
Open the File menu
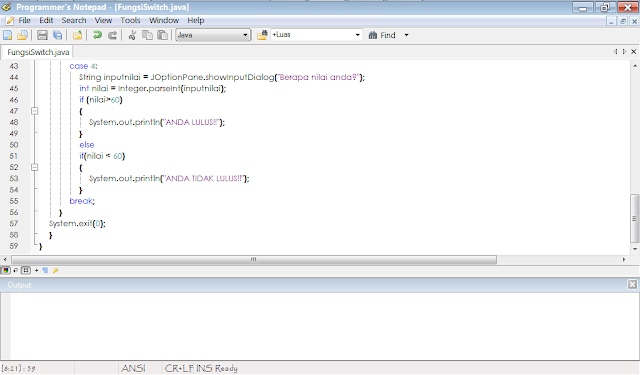click(x=24, y=20)
